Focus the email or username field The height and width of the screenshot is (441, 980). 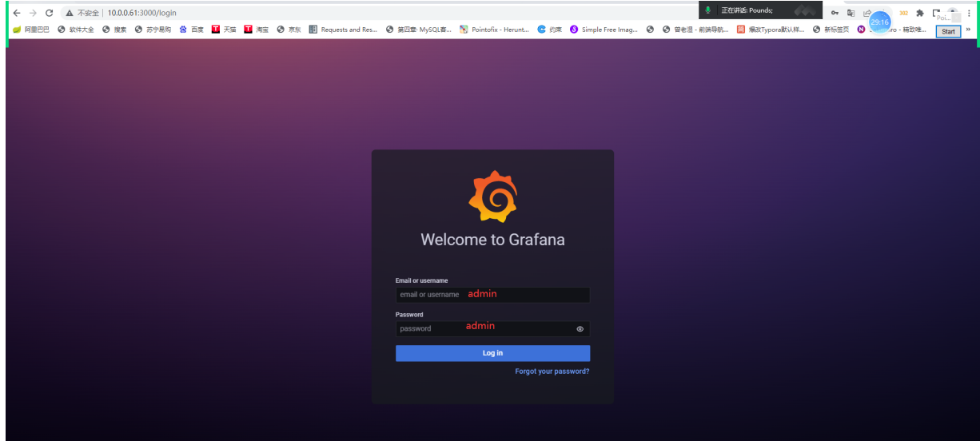[492, 295]
